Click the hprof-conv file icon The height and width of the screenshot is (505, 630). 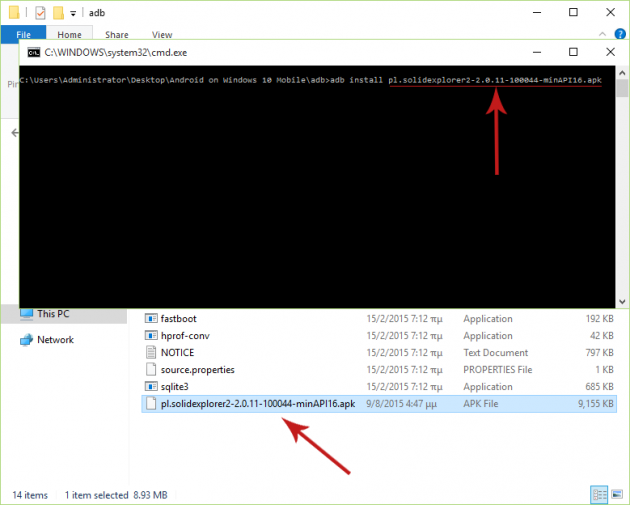tap(151, 335)
